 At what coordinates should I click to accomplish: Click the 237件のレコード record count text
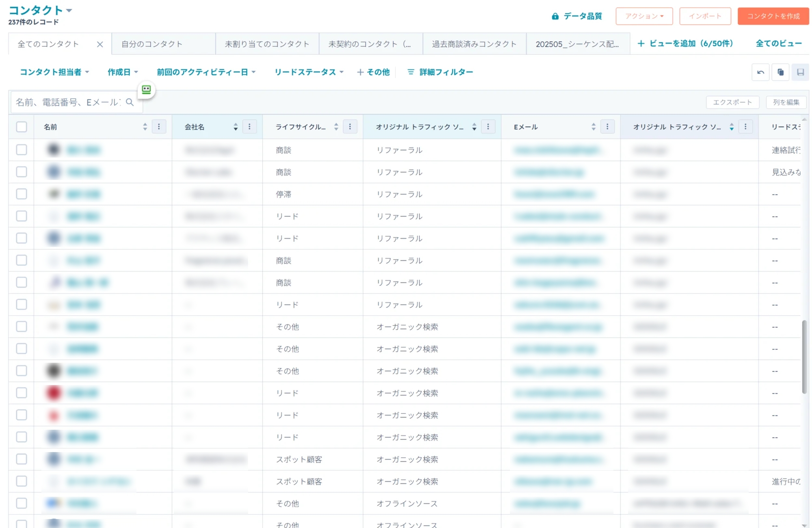(33, 22)
